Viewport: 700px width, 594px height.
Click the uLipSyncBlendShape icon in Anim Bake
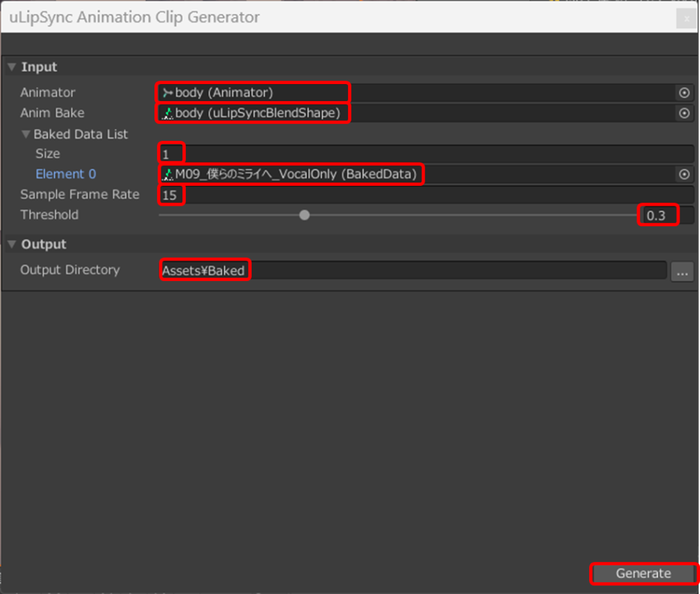tap(167, 113)
